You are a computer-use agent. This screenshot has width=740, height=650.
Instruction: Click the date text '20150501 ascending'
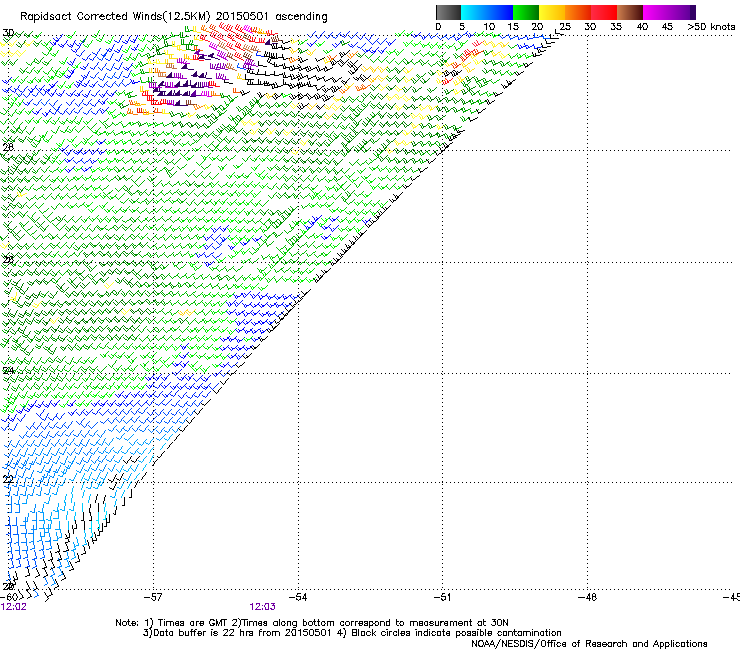(x=271, y=17)
